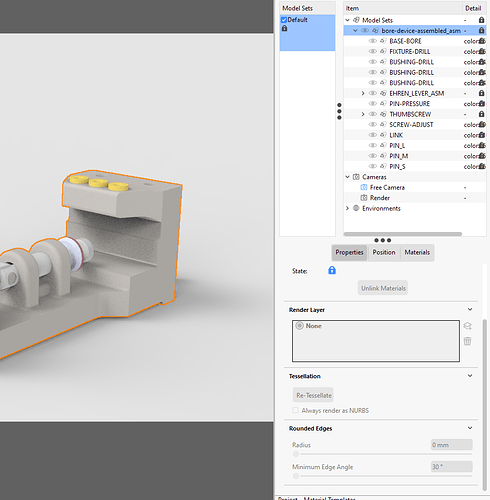Click the Rounded Edges Radius slider

click(382, 454)
